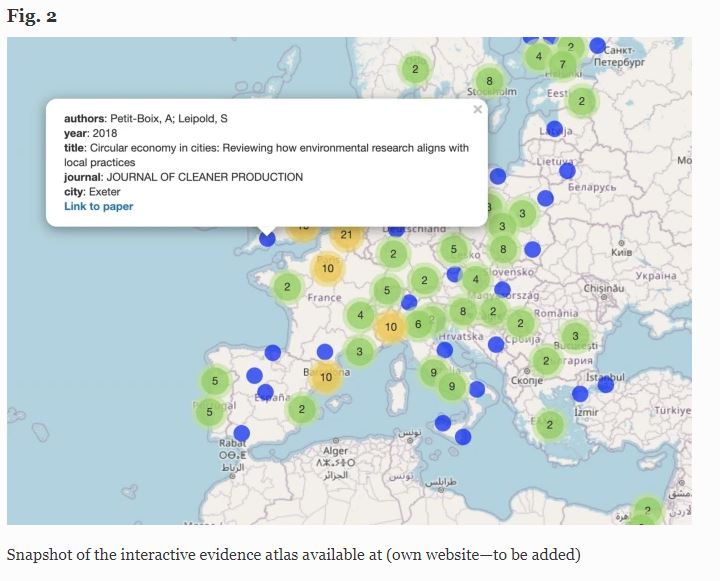Open the 5 cluster over Česko
Screen dimensions: 720x581
454,249
